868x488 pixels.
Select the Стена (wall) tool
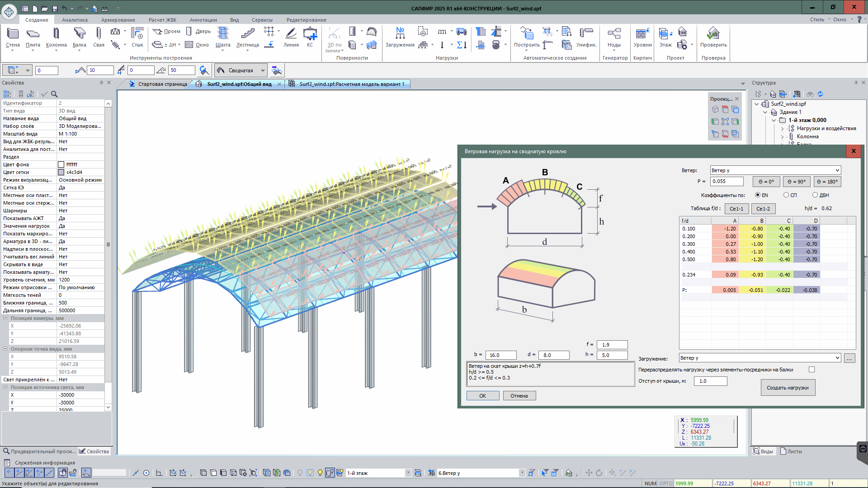tap(13, 37)
